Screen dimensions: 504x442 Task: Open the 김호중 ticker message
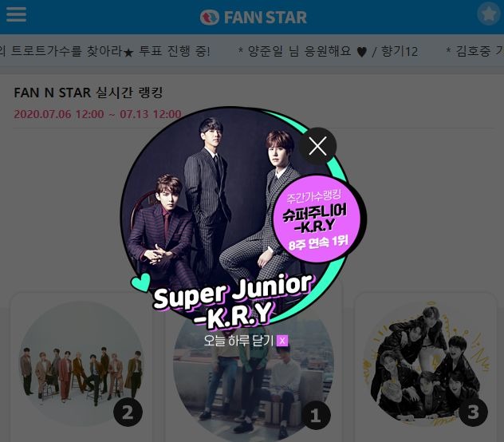(x=475, y=51)
